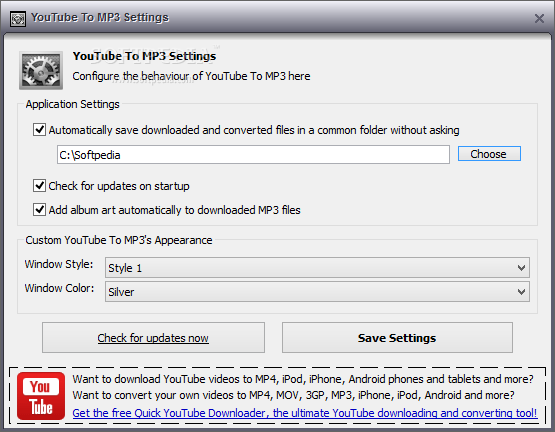555x432 pixels.
Task: Click 'Configure the behaviour of YouTube To MP3 here'
Action: click(x=191, y=76)
